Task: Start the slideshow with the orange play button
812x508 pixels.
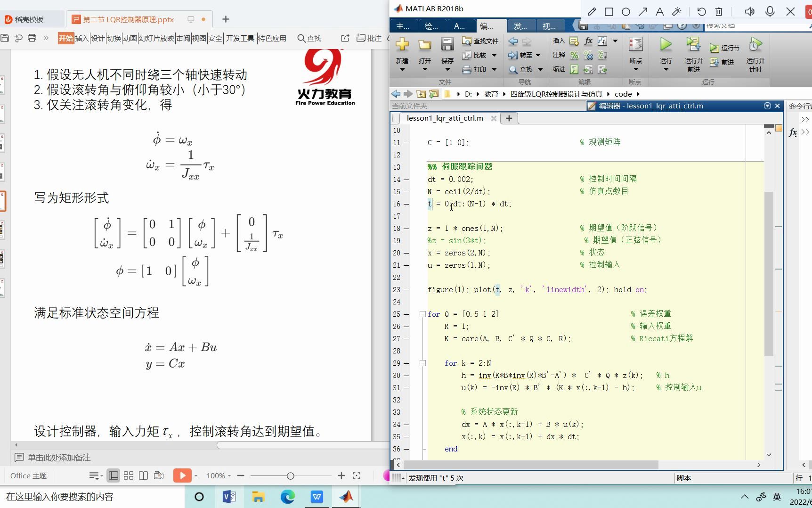Action: (x=182, y=475)
